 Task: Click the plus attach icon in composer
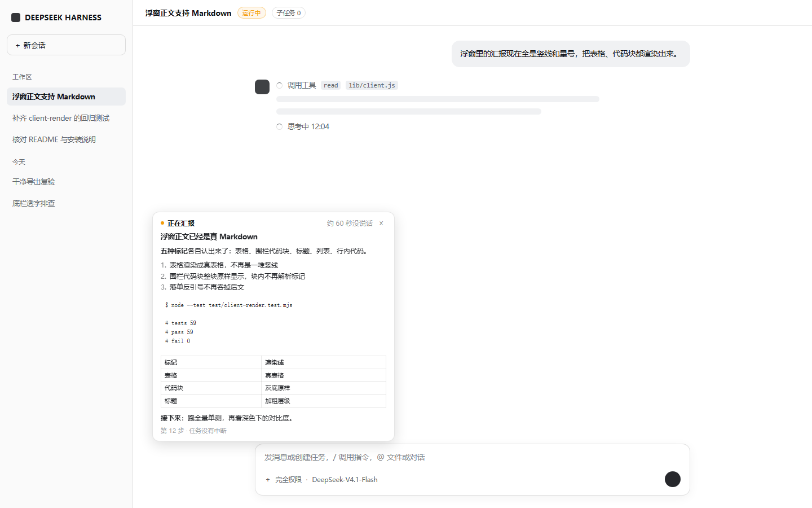(x=268, y=480)
